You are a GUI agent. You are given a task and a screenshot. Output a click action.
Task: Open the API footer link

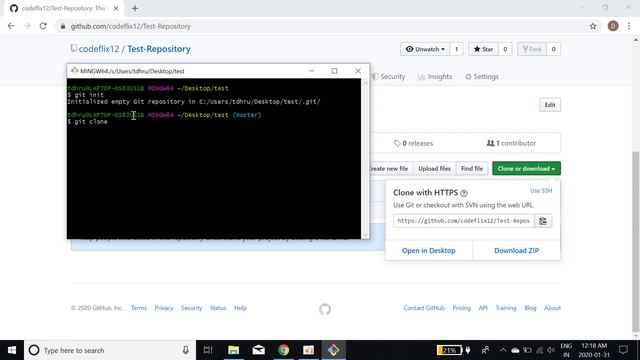[483, 308]
